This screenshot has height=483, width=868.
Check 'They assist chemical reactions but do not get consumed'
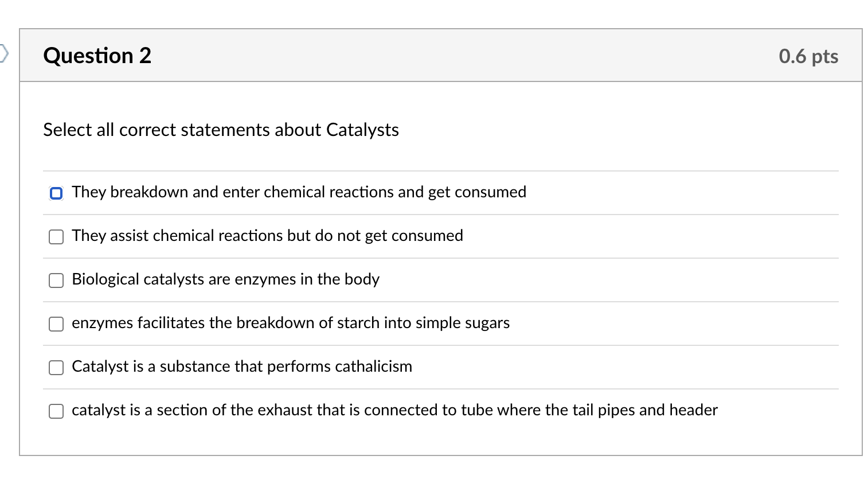56,236
